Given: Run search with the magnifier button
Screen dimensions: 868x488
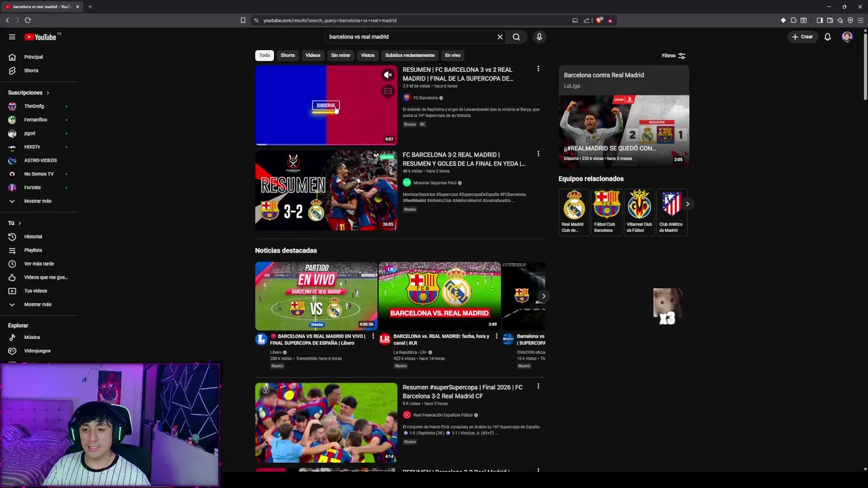Looking at the screenshot, I should pyautogui.click(x=516, y=37).
